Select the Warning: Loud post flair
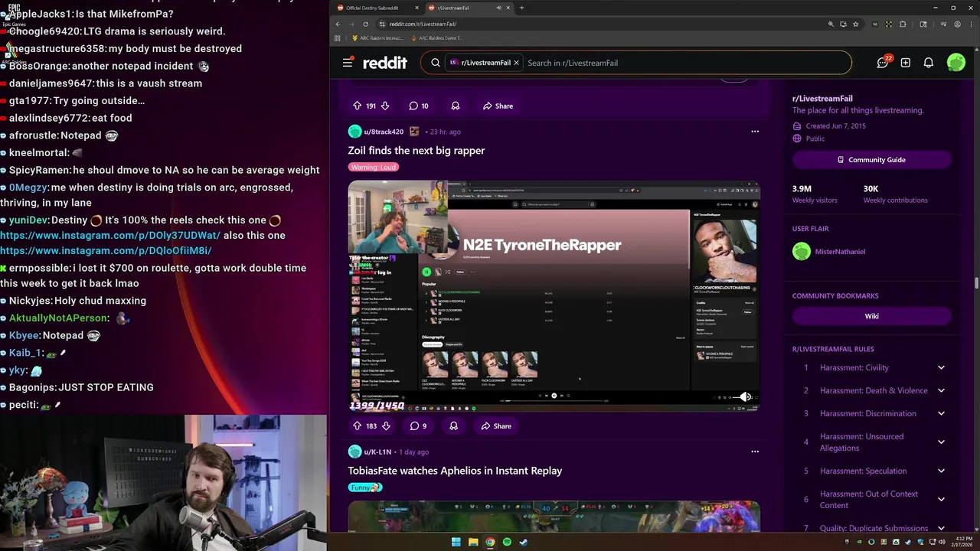The width and height of the screenshot is (980, 551). tap(374, 168)
